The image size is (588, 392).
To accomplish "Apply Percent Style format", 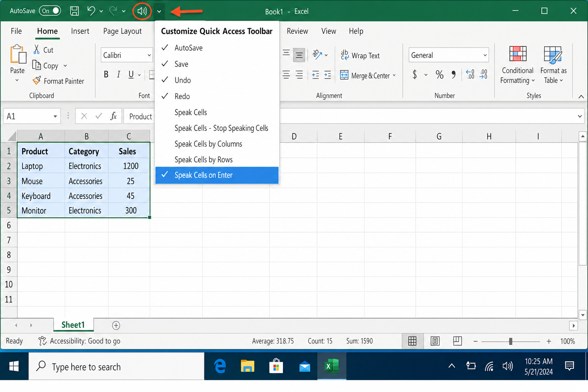I will [439, 74].
